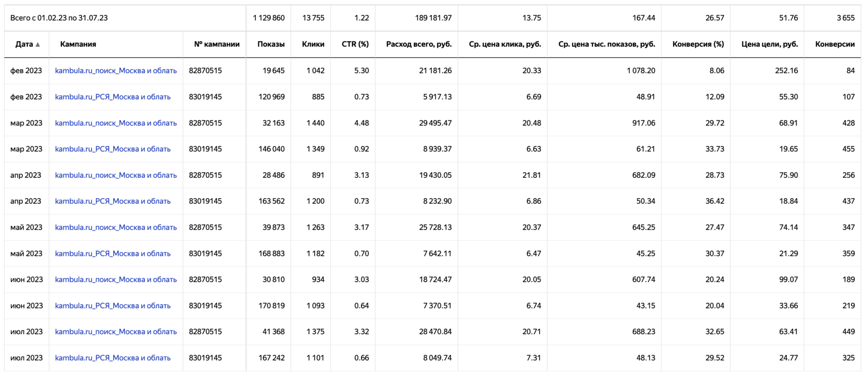
Task: Open April 2023 поиск campaign link
Action: 116,175
